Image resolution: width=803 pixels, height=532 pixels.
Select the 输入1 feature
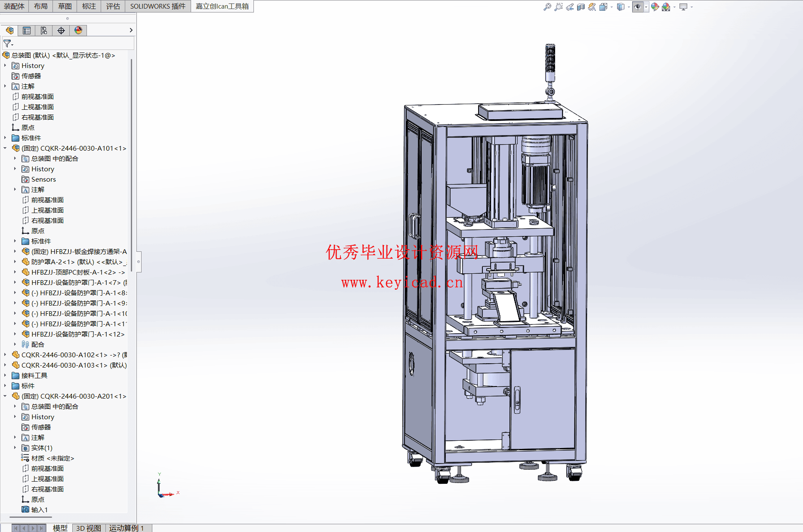tap(35, 510)
